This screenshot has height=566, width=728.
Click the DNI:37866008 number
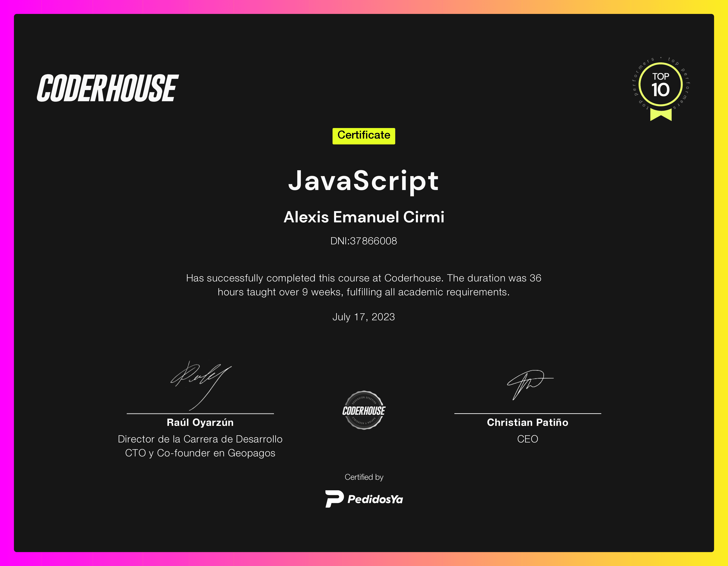[x=364, y=241]
